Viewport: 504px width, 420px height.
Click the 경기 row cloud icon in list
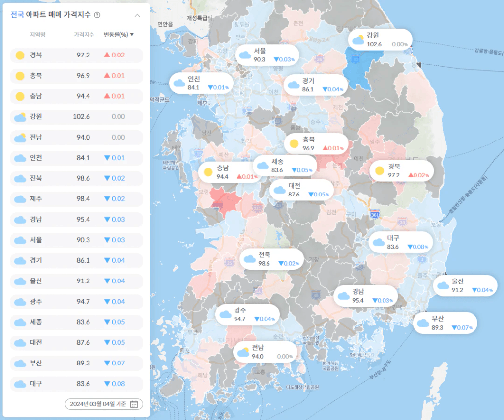point(20,261)
